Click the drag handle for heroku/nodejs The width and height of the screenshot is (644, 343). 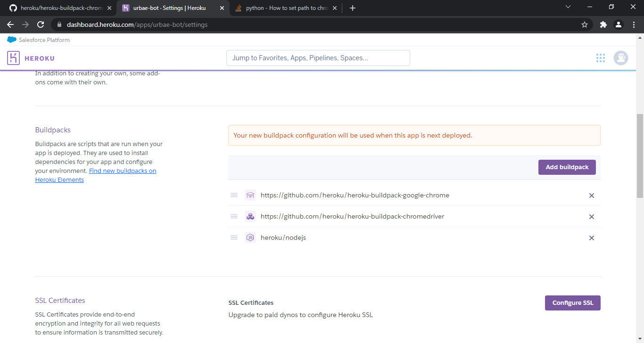coord(234,237)
